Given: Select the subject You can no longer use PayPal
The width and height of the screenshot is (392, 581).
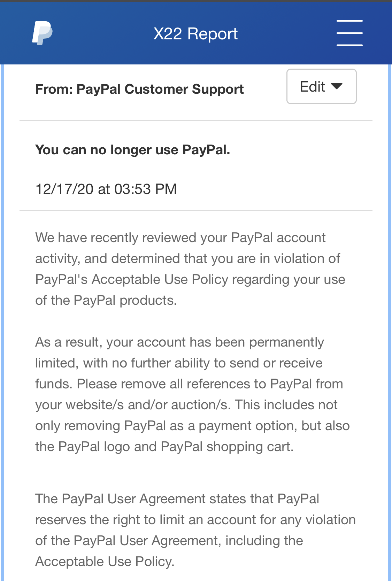Looking at the screenshot, I should [133, 150].
